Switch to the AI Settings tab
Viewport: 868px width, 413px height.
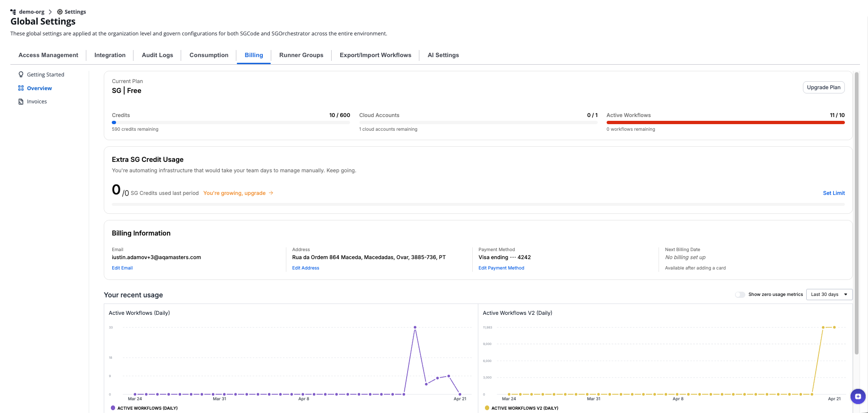443,55
